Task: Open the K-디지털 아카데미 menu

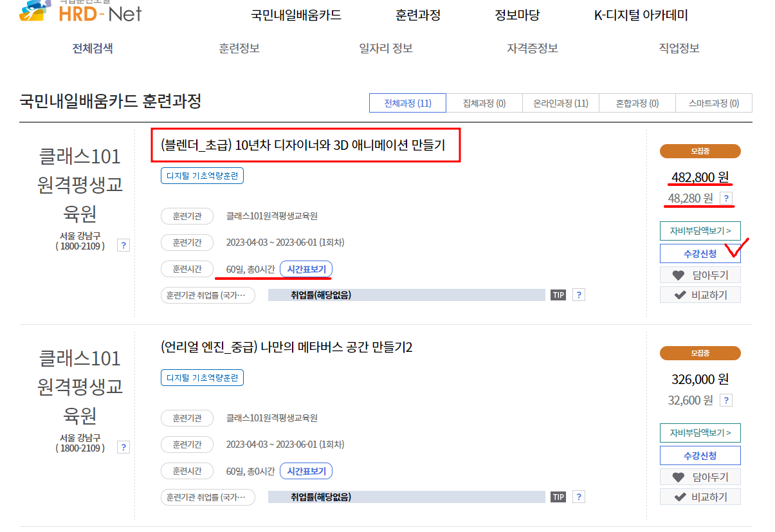Action: 641,15
